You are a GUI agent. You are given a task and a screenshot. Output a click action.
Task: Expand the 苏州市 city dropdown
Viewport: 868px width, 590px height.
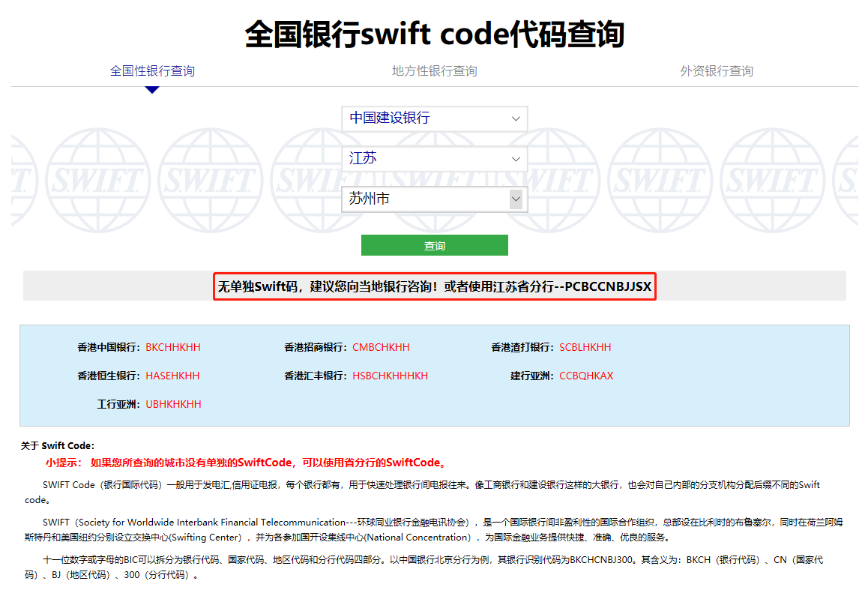pos(434,199)
